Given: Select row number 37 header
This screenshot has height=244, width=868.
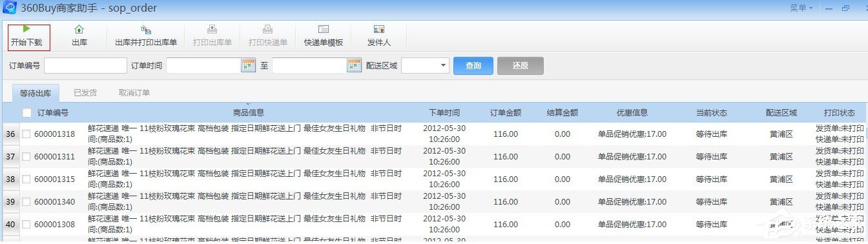Looking at the screenshot, I should tap(10, 157).
